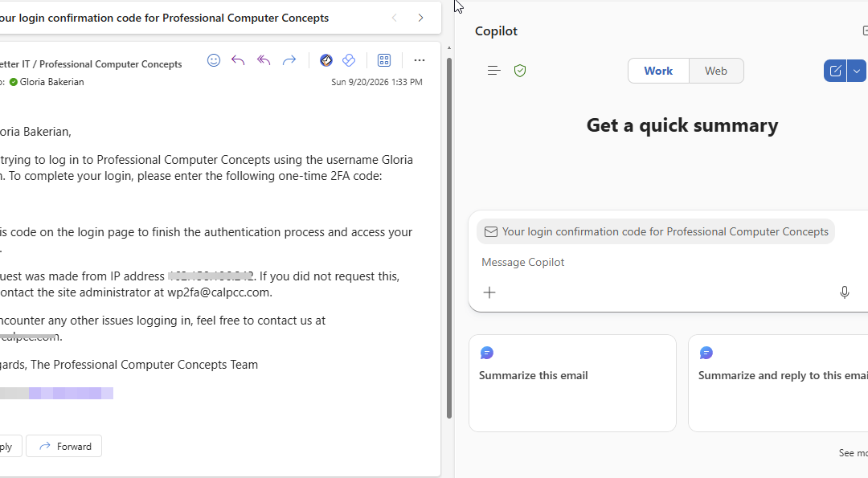Add content with the plus button
Screen dimensions: 868x478
coord(489,292)
